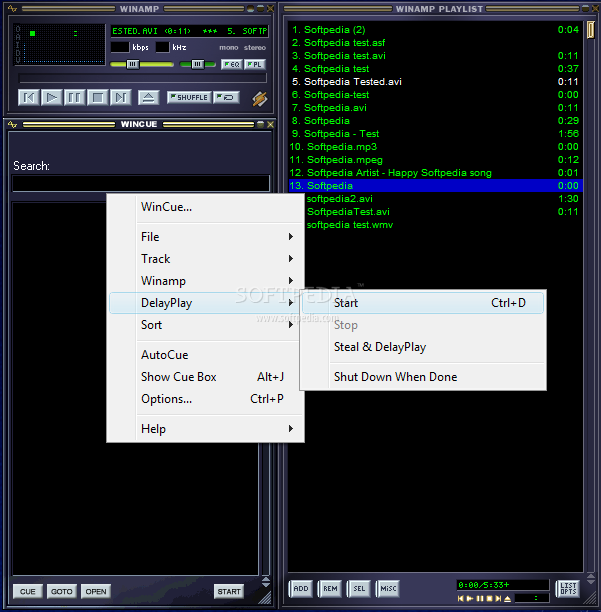This screenshot has height=612, width=601.
Task: Click the WinCue Search input field
Action: [141, 183]
